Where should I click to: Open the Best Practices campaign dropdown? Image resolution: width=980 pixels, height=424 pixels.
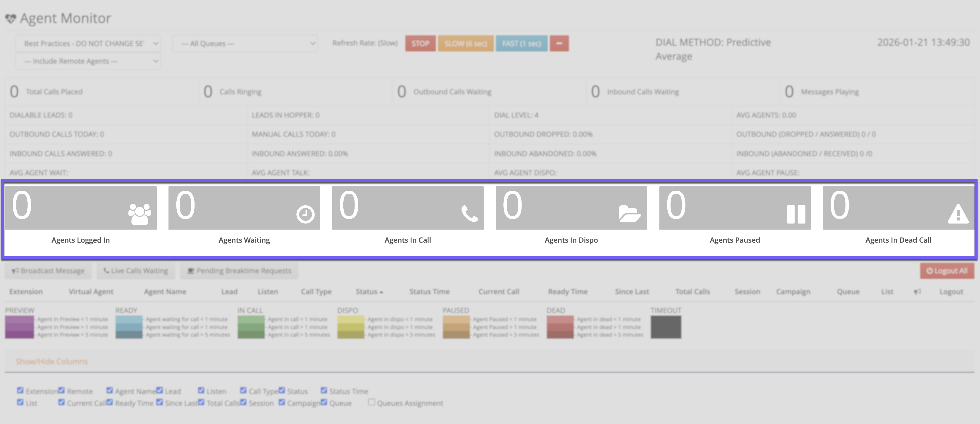88,43
